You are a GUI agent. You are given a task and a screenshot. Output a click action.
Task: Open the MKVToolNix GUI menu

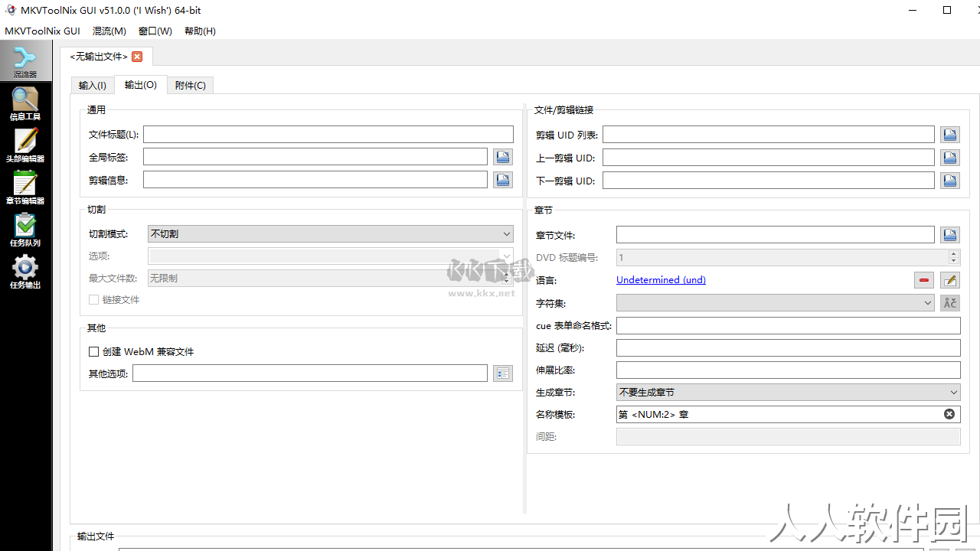click(42, 31)
